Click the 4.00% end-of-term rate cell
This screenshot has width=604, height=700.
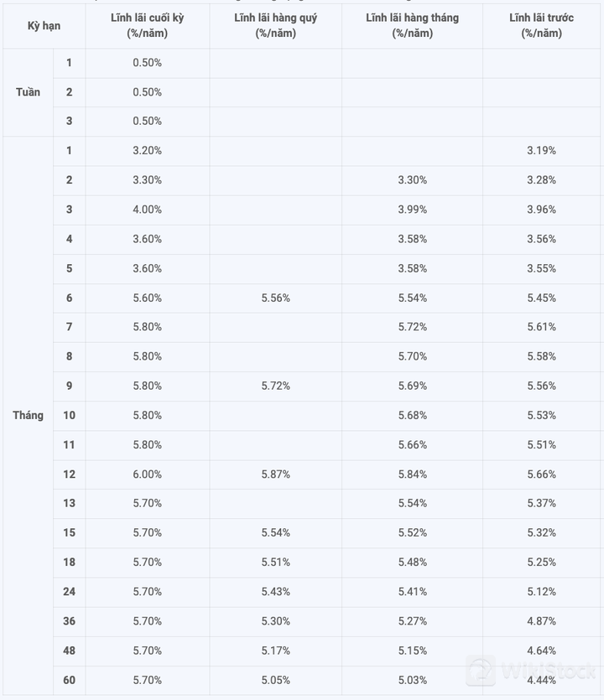point(147,210)
